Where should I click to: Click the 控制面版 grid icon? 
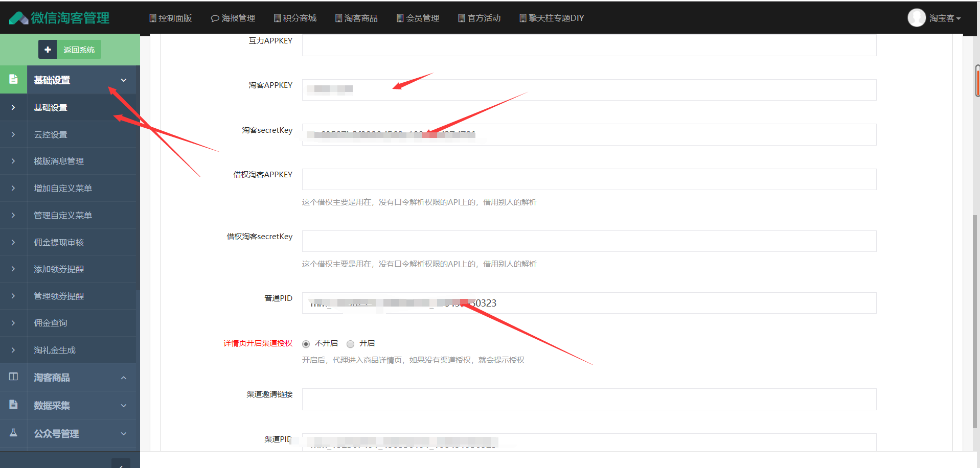(152, 17)
